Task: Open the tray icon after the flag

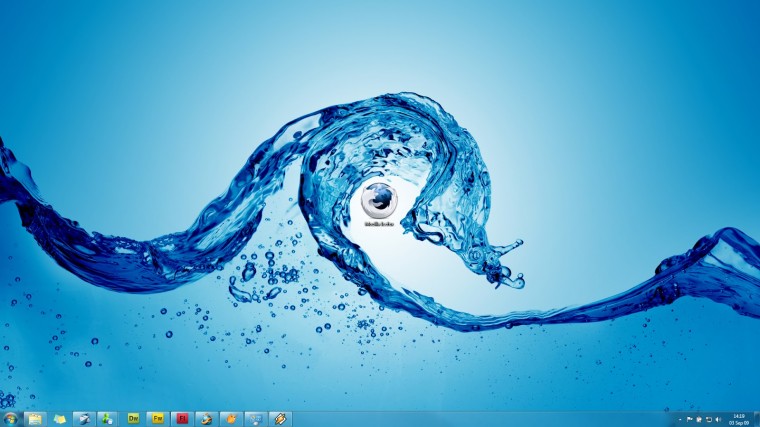Action: 699,420
